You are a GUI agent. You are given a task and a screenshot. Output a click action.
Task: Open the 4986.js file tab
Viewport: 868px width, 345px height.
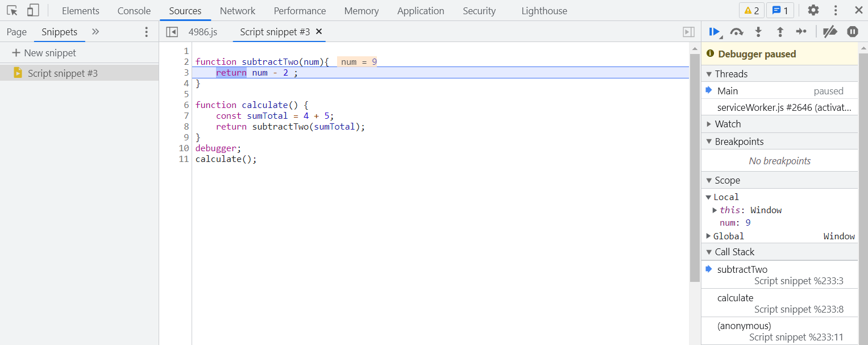tap(203, 32)
